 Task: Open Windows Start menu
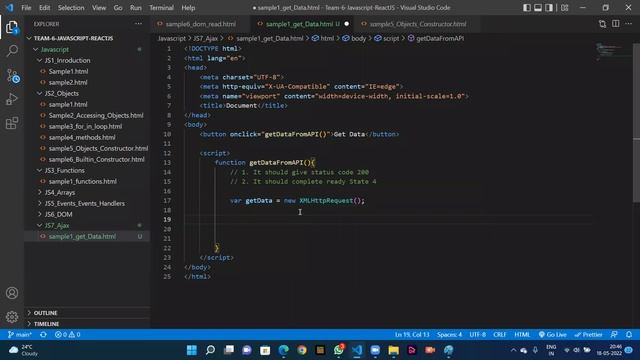point(191,350)
